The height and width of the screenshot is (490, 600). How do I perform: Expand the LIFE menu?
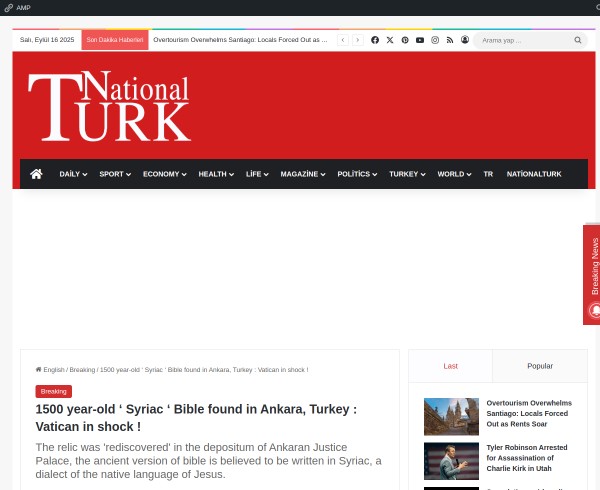click(x=257, y=174)
